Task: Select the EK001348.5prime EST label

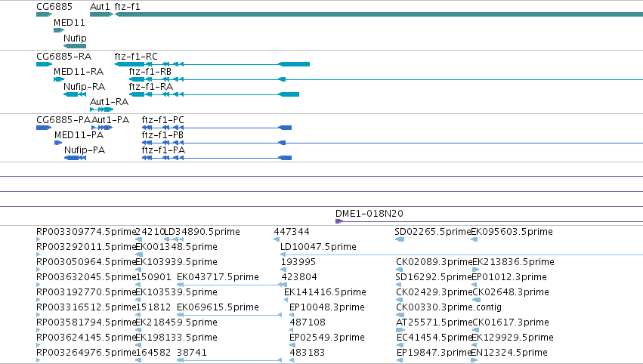Action: pyautogui.click(x=176, y=247)
